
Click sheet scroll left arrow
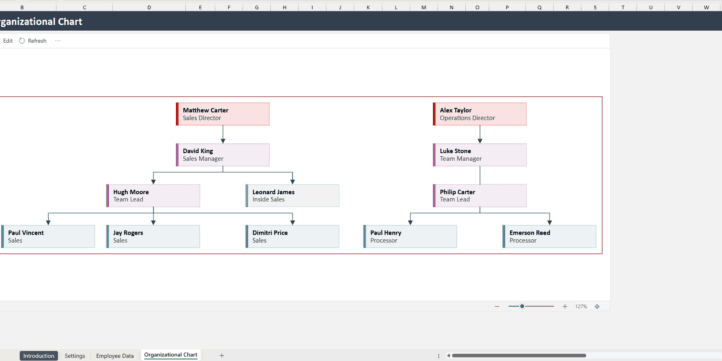[448, 355]
